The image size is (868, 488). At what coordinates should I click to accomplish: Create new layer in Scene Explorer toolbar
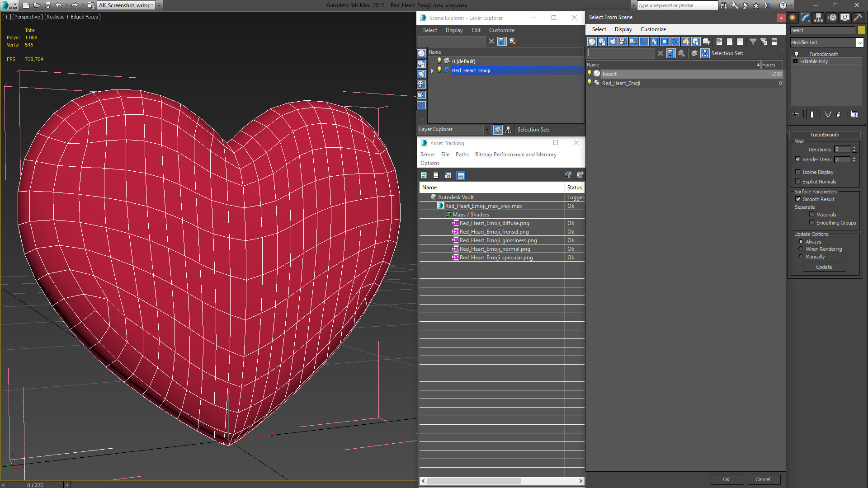pyautogui.click(x=512, y=41)
